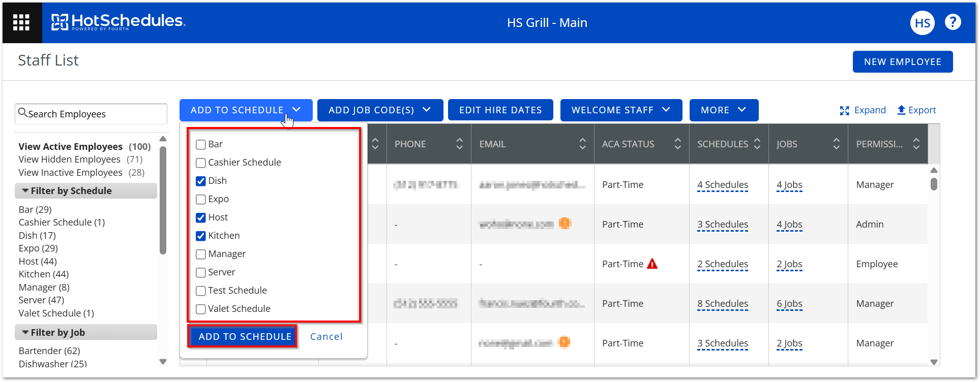The height and width of the screenshot is (382, 980).
Task: Uncheck the Host schedule checkbox
Action: pos(201,218)
